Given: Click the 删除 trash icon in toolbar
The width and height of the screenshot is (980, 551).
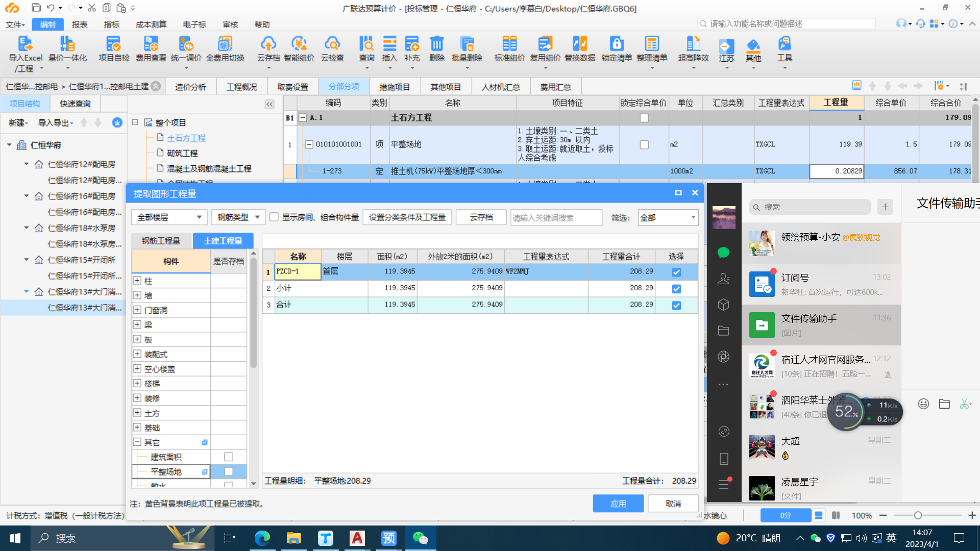Looking at the screenshot, I should 437,49.
